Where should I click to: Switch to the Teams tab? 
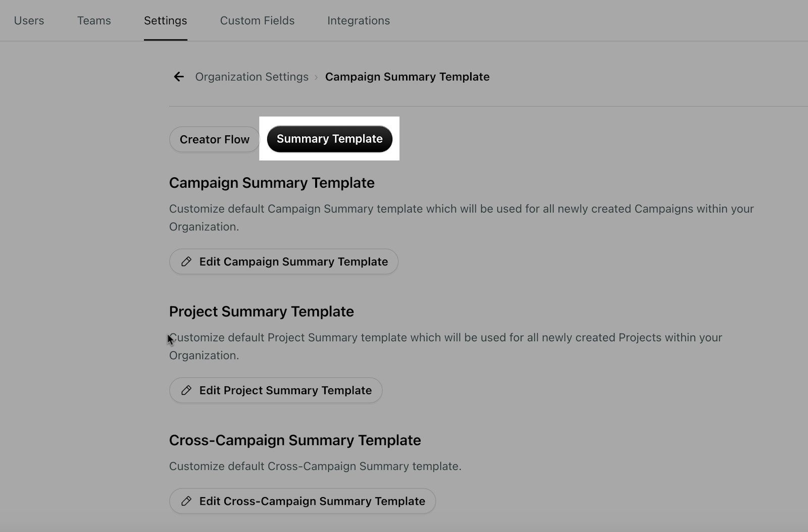[x=94, y=21]
